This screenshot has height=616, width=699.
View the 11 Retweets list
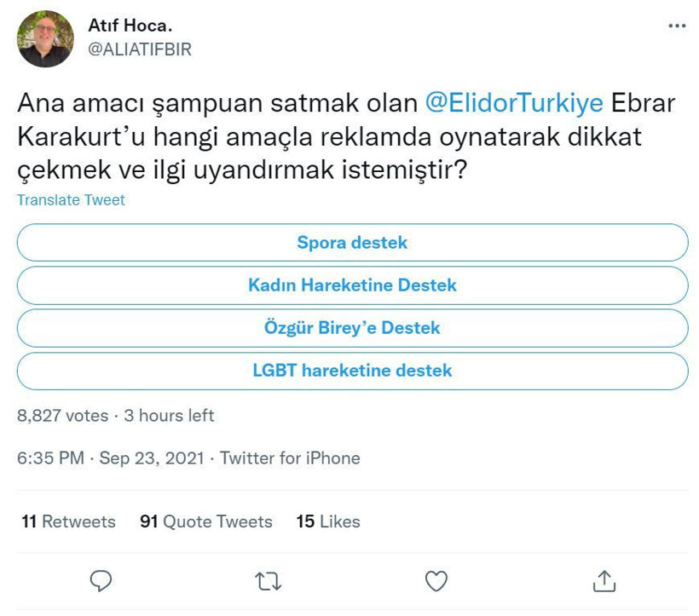68,521
